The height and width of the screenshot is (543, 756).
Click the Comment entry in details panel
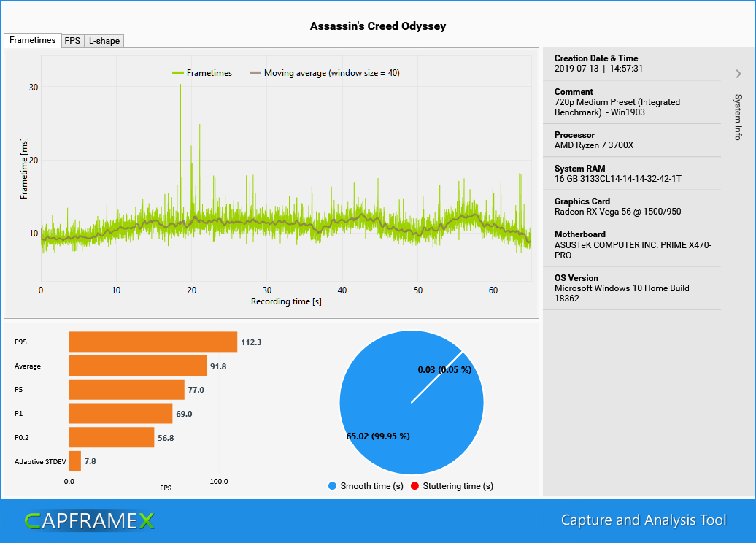(632, 102)
